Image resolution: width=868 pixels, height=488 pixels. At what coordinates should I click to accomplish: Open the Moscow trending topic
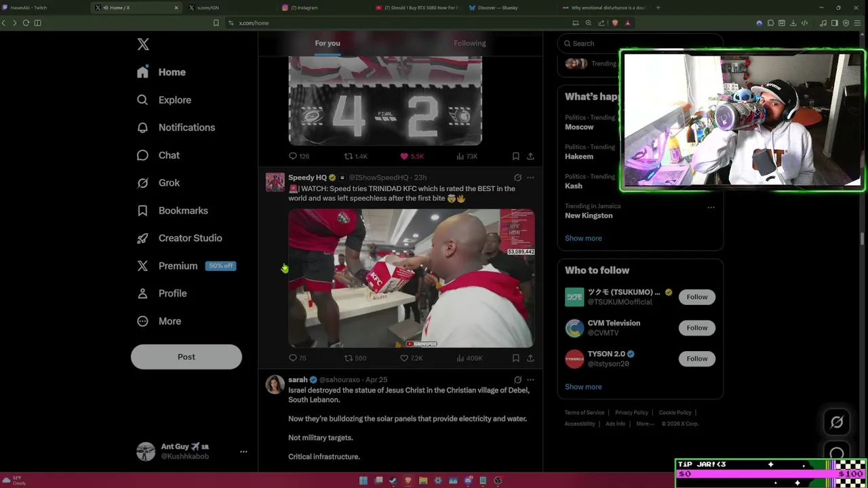[579, 127]
